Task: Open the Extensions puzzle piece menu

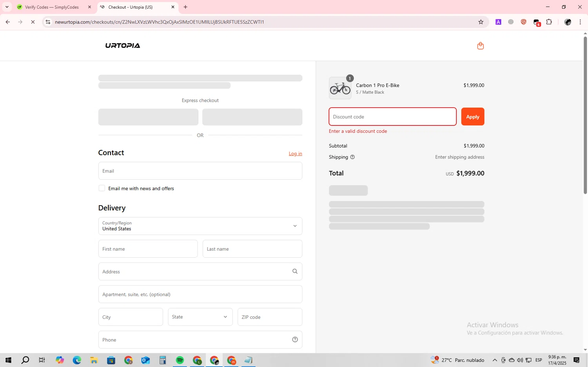Action: 549,22
